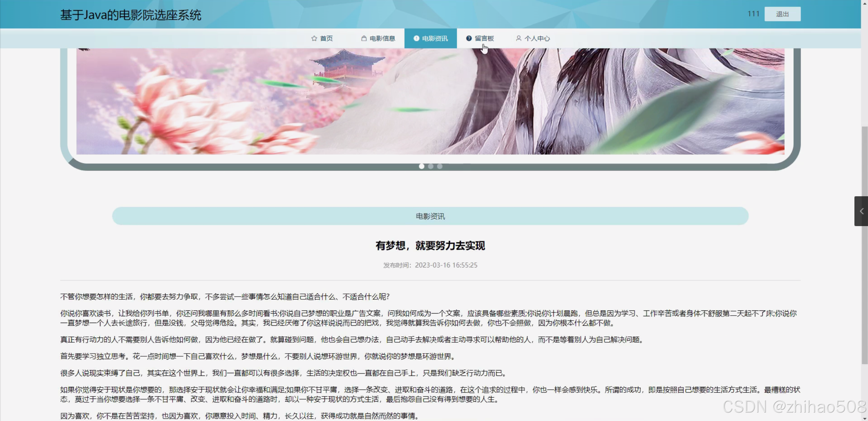The height and width of the screenshot is (421, 868).
Task: Click the site title 基于Java的电影院选座系统
Action: (131, 15)
